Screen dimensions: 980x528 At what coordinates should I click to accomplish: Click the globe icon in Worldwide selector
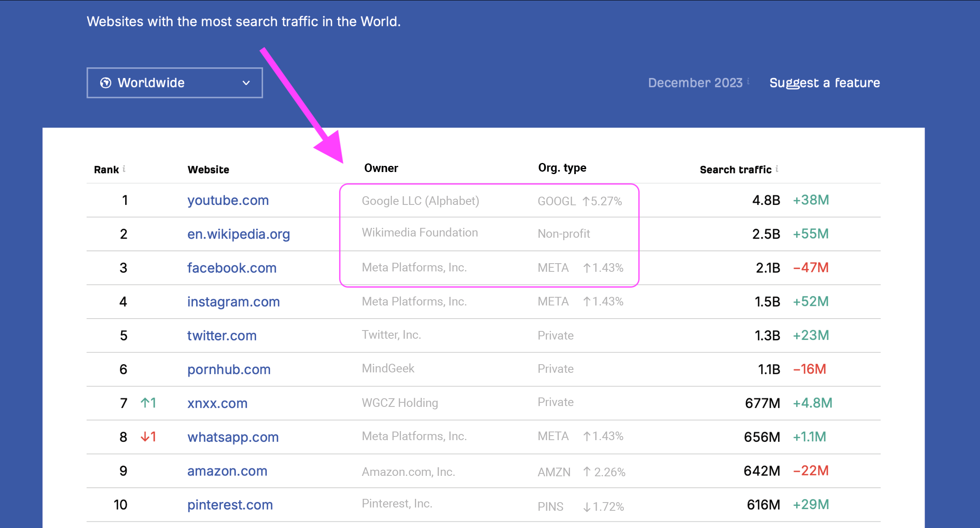tap(105, 83)
